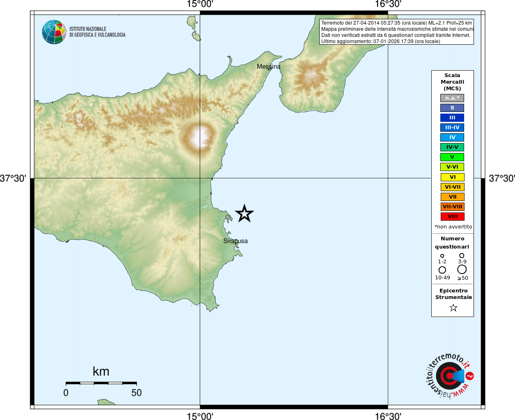
Task: Click the gray intensity circle near Siracusa
Action: [228, 217]
